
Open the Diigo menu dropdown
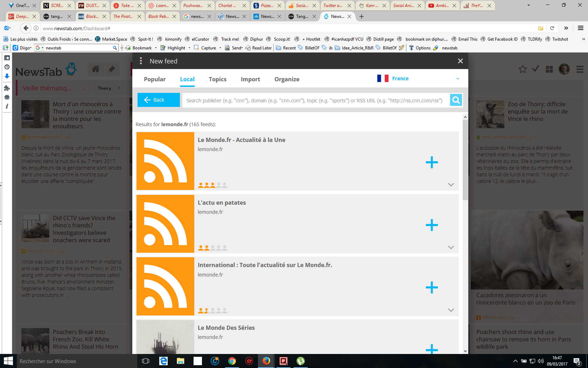[x=22, y=48]
